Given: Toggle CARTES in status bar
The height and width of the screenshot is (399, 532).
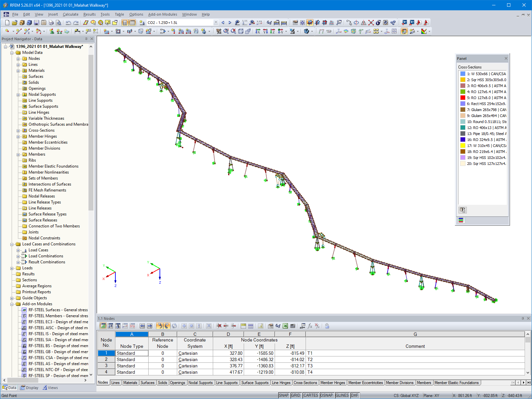Looking at the screenshot, I should tap(311, 395).
